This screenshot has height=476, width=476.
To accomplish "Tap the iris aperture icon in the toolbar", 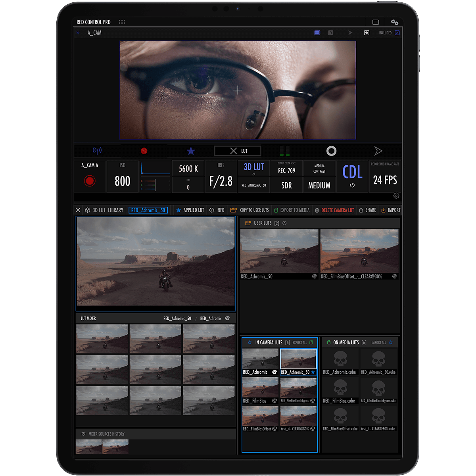I will pos(331,151).
